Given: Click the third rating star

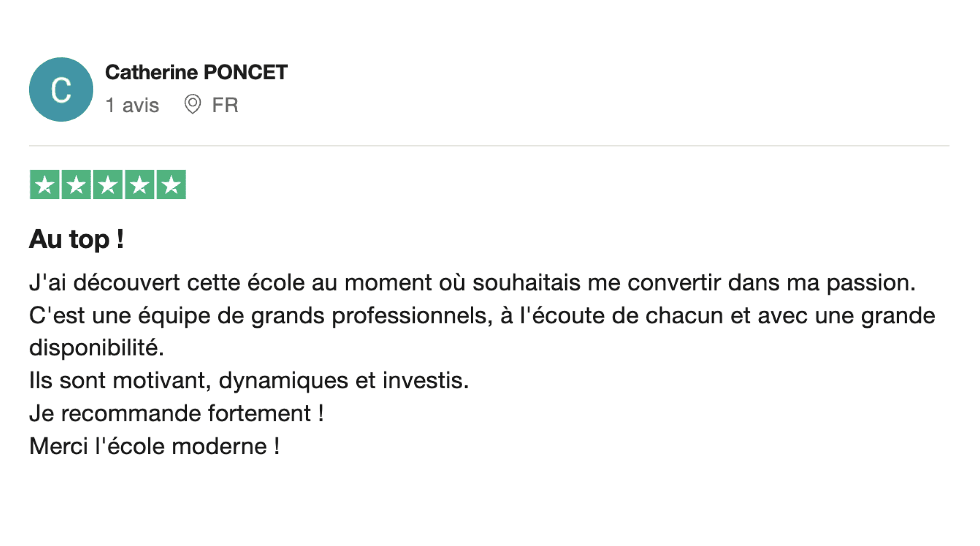Looking at the screenshot, I should pyautogui.click(x=108, y=185).
